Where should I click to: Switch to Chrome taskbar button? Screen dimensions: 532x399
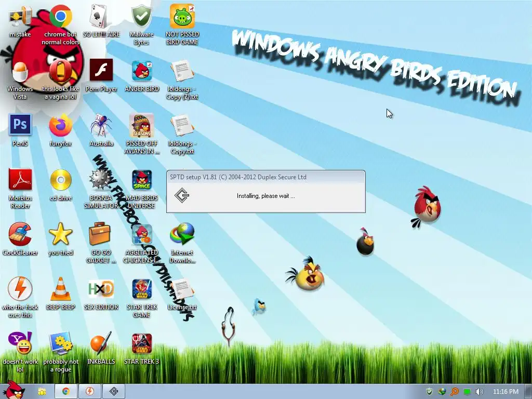[x=66, y=391]
